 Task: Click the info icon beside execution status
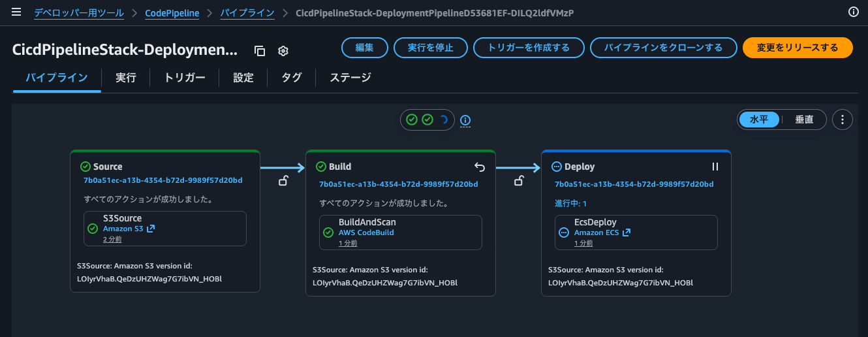(x=465, y=120)
